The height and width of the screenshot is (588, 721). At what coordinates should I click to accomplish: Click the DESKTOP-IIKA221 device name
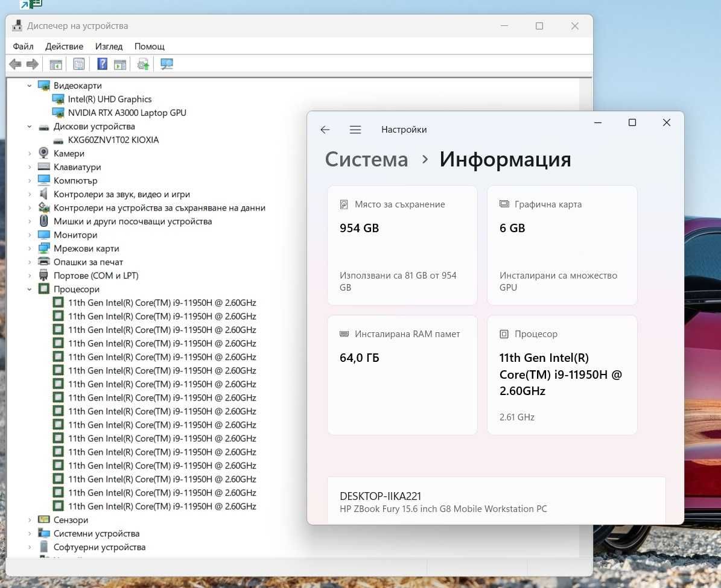380,496
